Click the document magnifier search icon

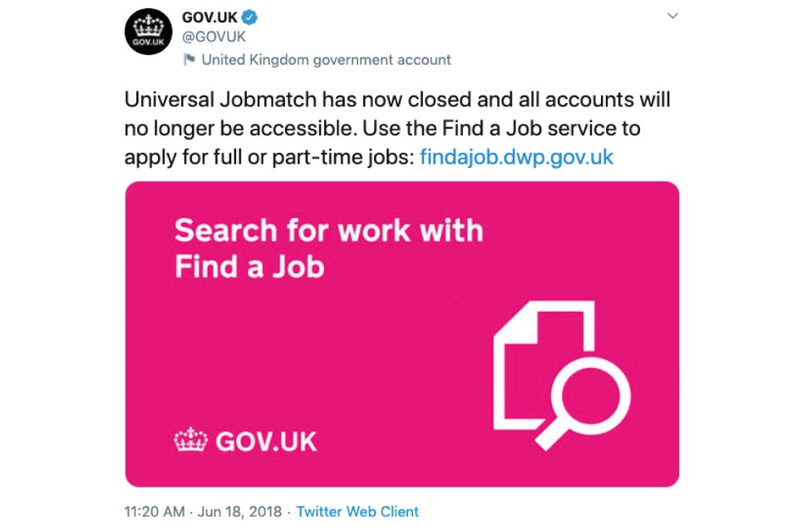pos(562,375)
